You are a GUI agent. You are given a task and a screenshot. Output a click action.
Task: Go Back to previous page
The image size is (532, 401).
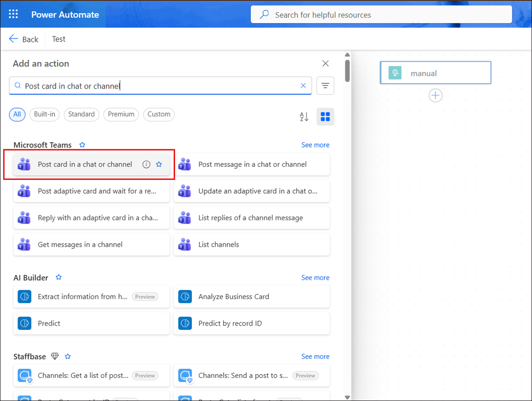pyautogui.click(x=24, y=39)
